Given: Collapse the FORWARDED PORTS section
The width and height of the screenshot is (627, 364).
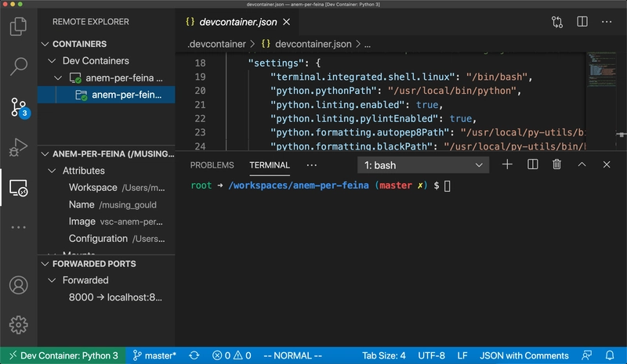Looking at the screenshot, I should (45, 264).
